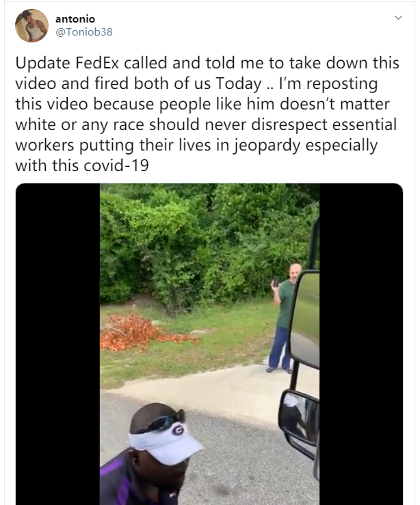
Task: Click the orange leaf pile in video frame
Action: tap(138, 333)
